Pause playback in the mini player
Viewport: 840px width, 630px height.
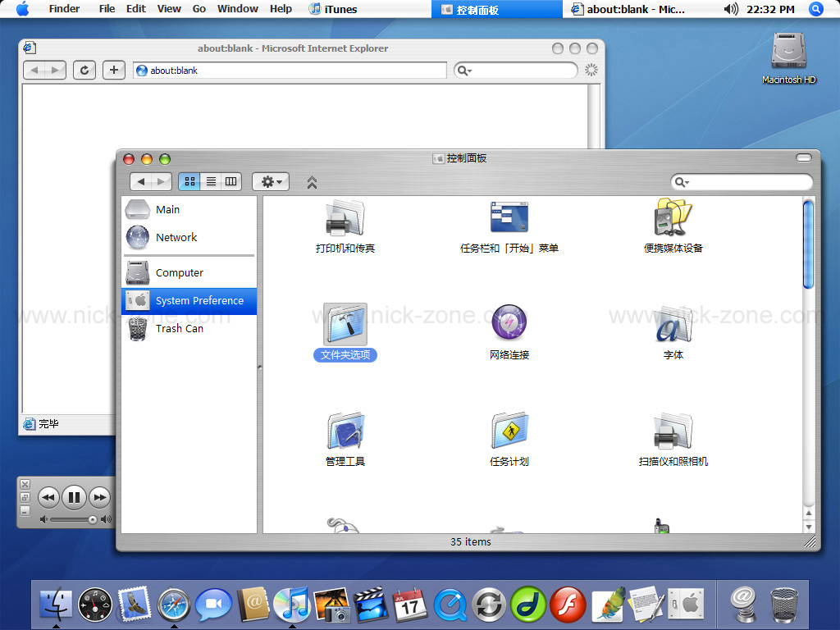(x=74, y=497)
